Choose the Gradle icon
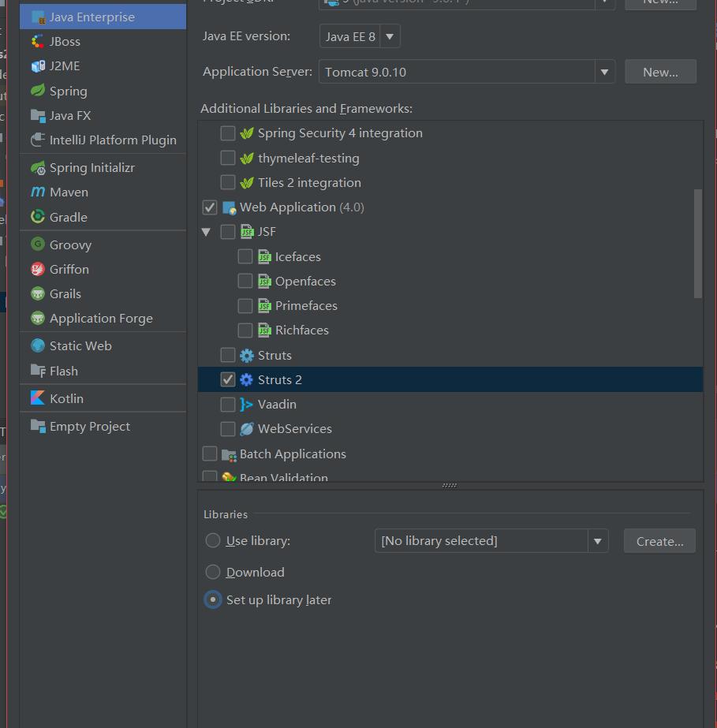717x728 pixels. (x=38, y=217)
